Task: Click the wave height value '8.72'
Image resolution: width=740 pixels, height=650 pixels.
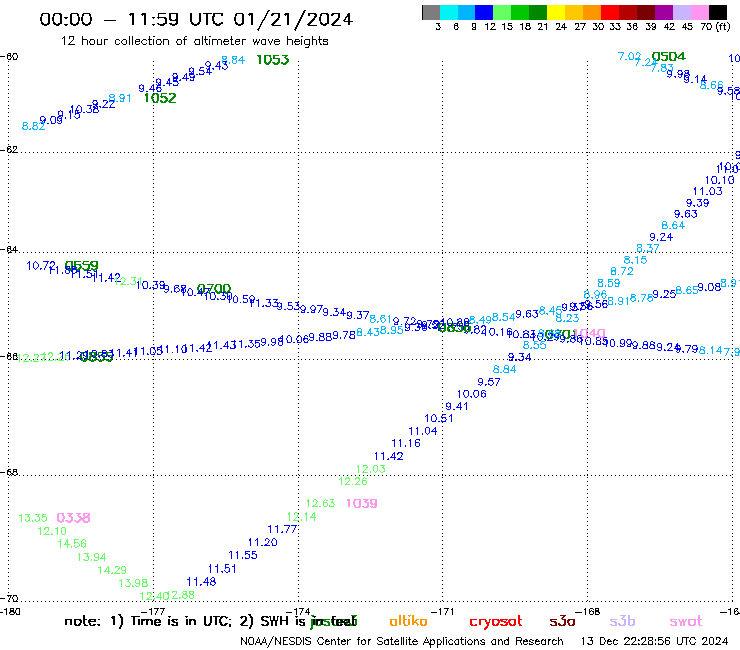Action: 622,271
